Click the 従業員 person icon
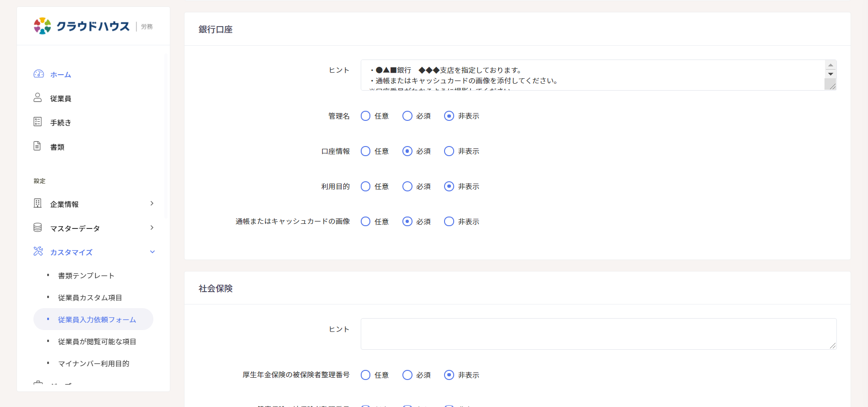The height and width of the screenshot is (407, 868). 38,98
